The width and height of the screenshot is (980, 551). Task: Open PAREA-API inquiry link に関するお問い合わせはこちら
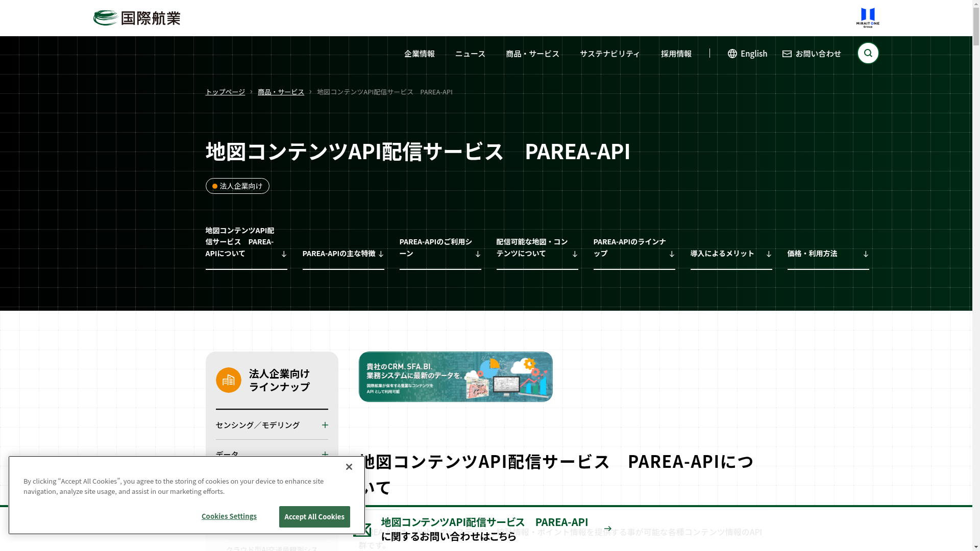click(484, 529)
